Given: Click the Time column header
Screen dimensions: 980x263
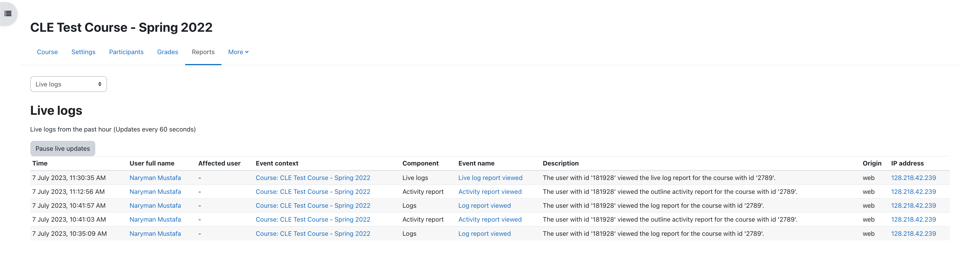Looking at the screenshot, I should 40,164.
